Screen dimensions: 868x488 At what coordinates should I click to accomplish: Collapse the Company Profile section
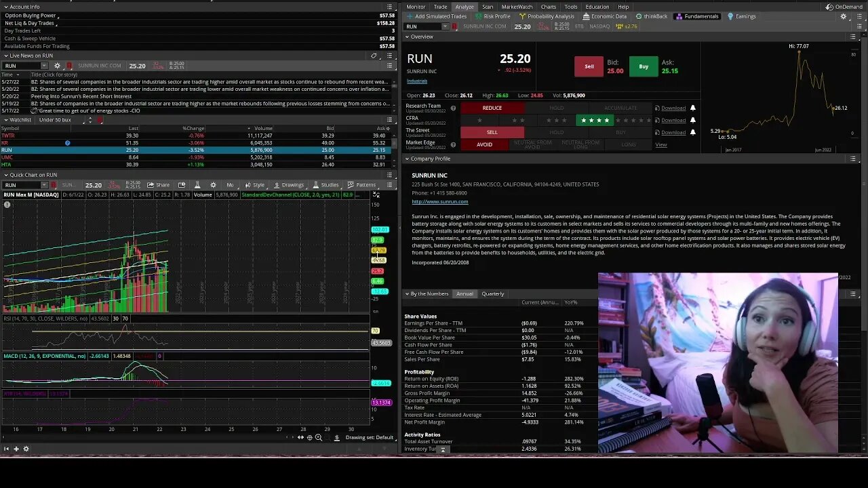(x=407, y=159)
